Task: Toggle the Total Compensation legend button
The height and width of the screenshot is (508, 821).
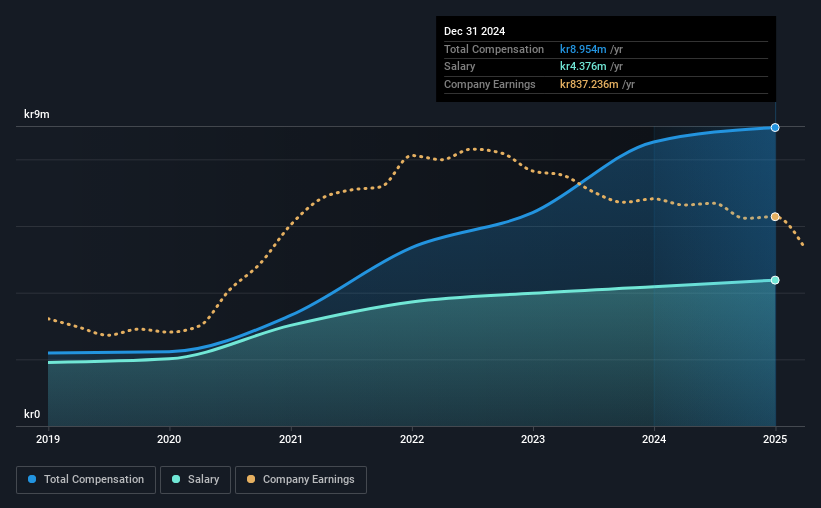Action: [86, 480]
